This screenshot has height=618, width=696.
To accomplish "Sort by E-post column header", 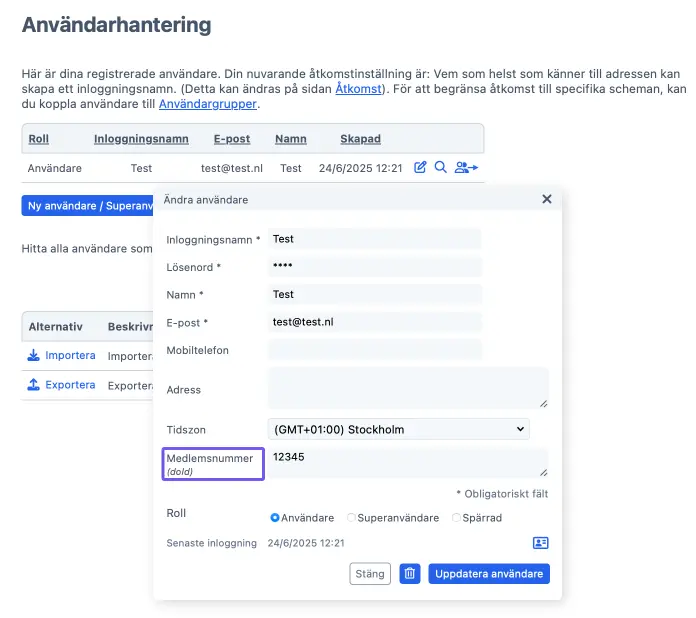I will [232, 139].
